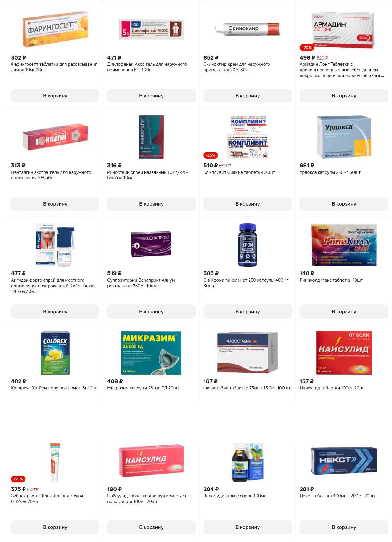Open Найсулид таблетки 100мг title link
This screenshot has height=542, width=392.
[x=332, y=388]
